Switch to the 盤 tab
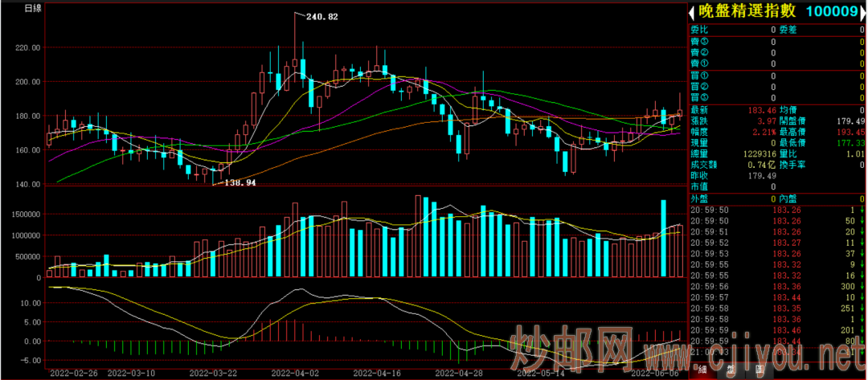 731,371
